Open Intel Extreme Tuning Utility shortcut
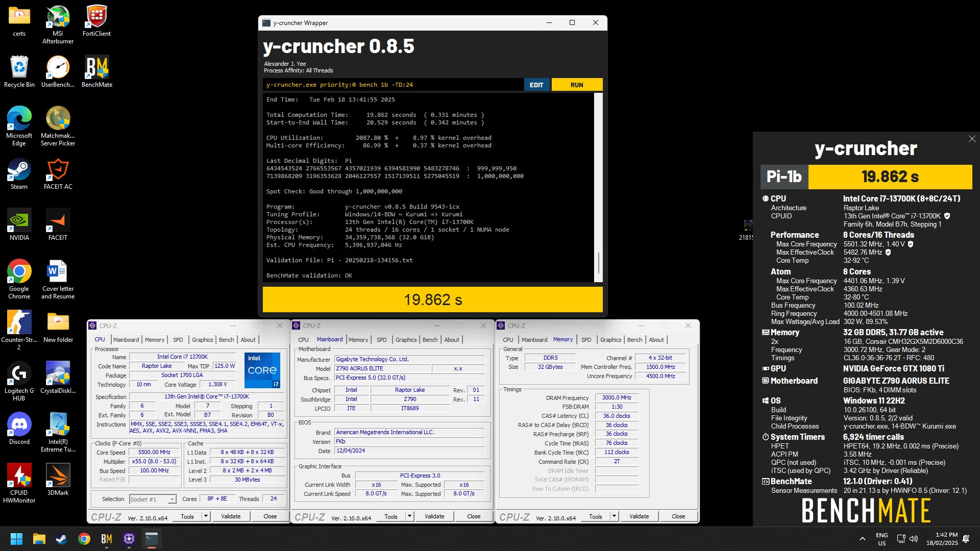 tap(58, 432)
